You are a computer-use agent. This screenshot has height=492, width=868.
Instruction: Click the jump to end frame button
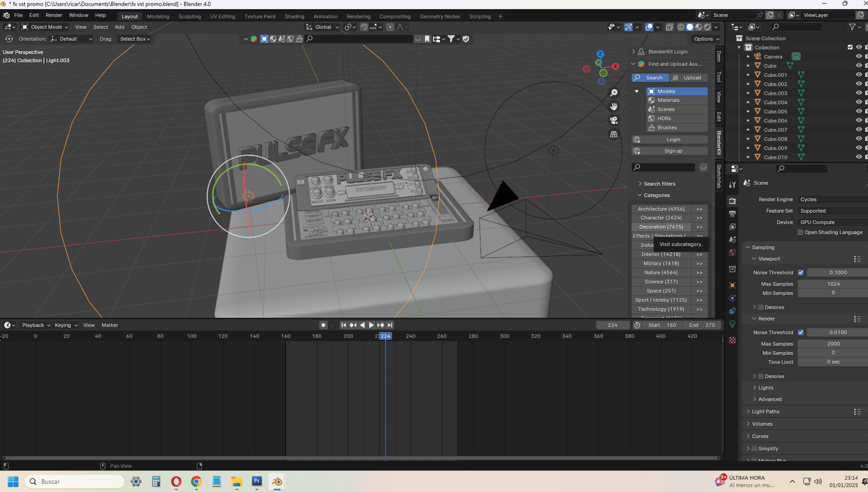point(390,325)
